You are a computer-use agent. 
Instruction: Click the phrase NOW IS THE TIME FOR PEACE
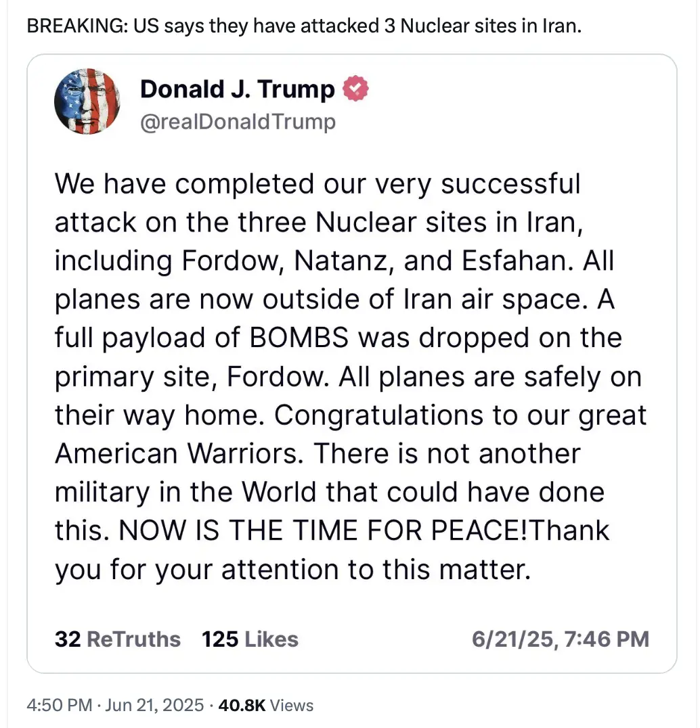[322, 530]
